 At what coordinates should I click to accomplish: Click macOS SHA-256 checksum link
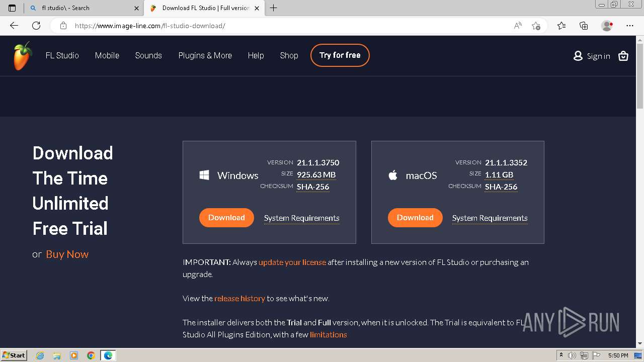point(501,187)
